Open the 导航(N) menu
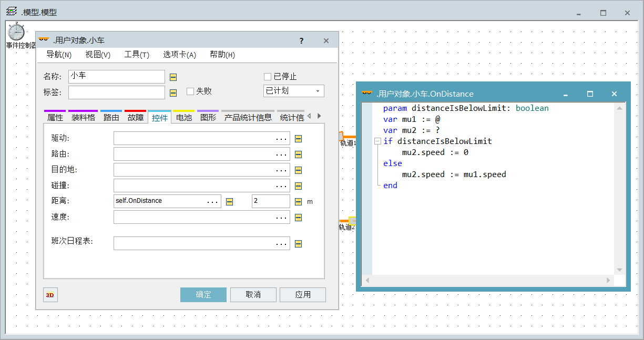Screen dimensions: 644x340 click(59, 55)
